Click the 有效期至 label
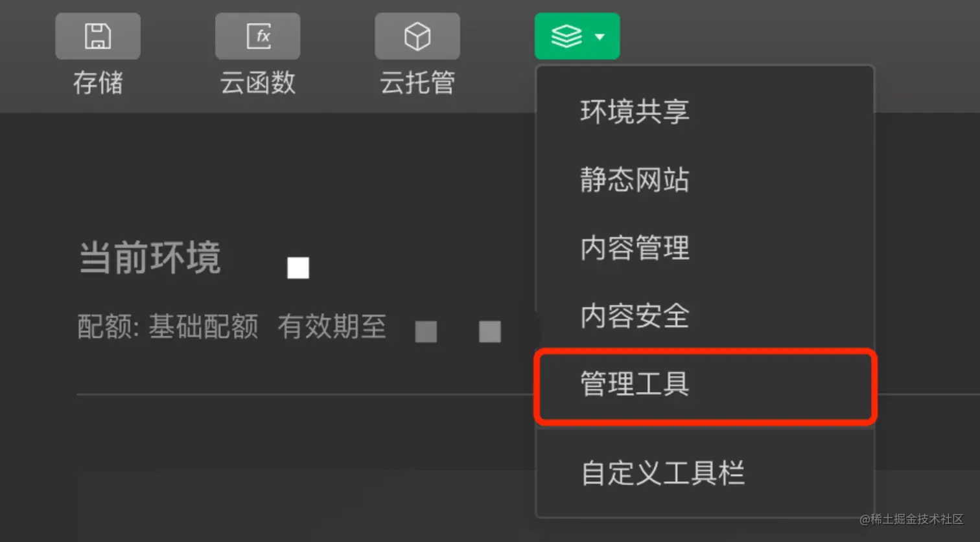Image resolution: width=980 pixels, height=542 pixels. click(x=332, y=327)
